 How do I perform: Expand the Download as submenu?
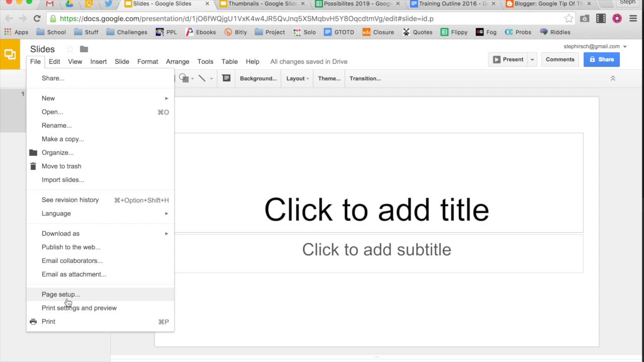pos(100,234)
